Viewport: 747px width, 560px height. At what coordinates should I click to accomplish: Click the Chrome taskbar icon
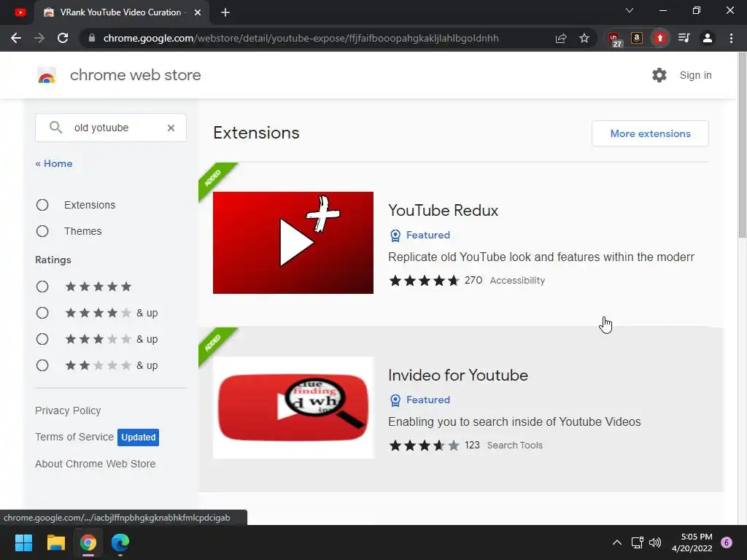(88, 542)
